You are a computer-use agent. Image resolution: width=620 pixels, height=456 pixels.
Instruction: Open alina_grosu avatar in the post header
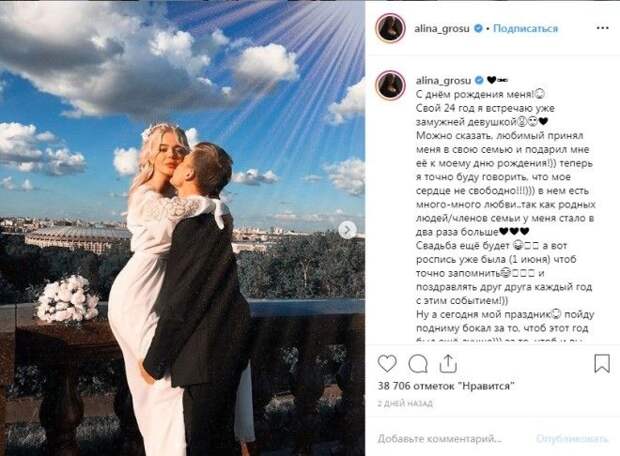[391, 28]
